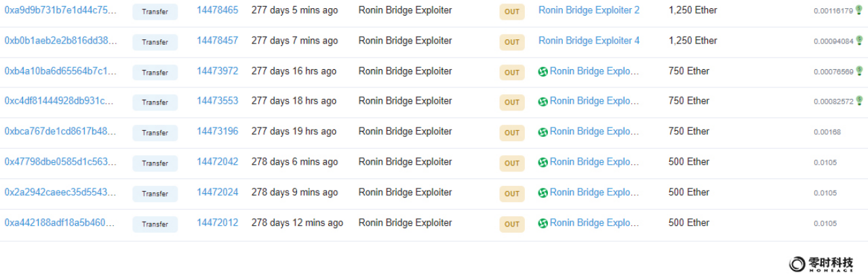Viewport: 868px width, 278px height.
Task: Open block number 14478457
Action: tap(218, 41)
